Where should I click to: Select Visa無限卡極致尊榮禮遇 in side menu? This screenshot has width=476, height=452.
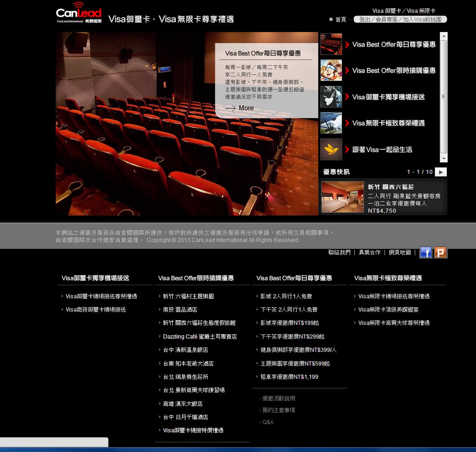[x=388, y=124]
